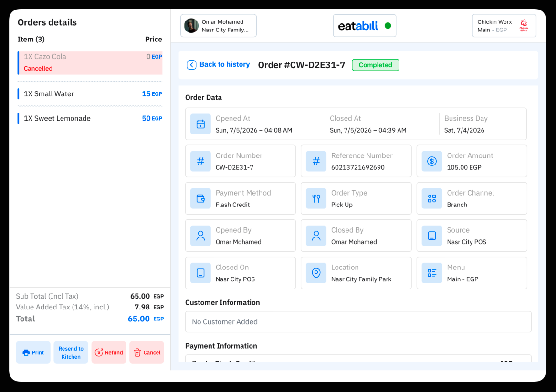This screenshot has width=556, height=392.
Task: Click the Order #CW-D2E31-7 heading
Action: 302,65
